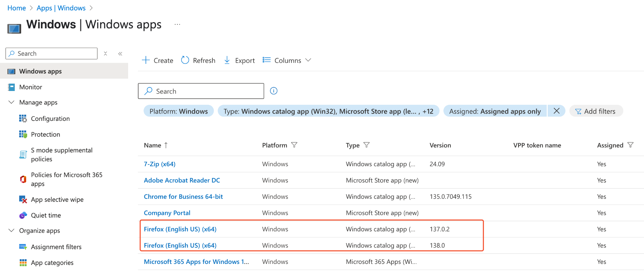Viewport: 644px width, 274px height.
Task: Click Export toolbar label
Action: coord(245,60)
